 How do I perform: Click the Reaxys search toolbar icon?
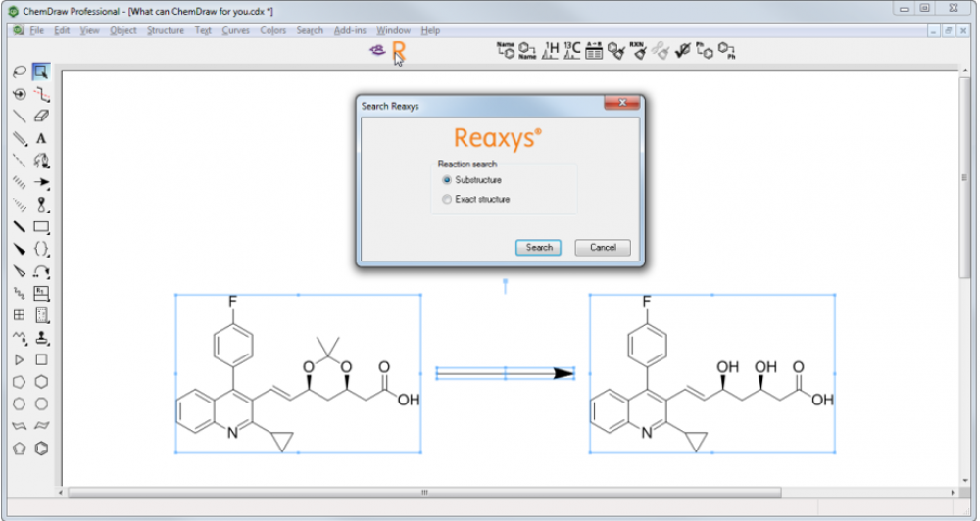click(398, 50)
